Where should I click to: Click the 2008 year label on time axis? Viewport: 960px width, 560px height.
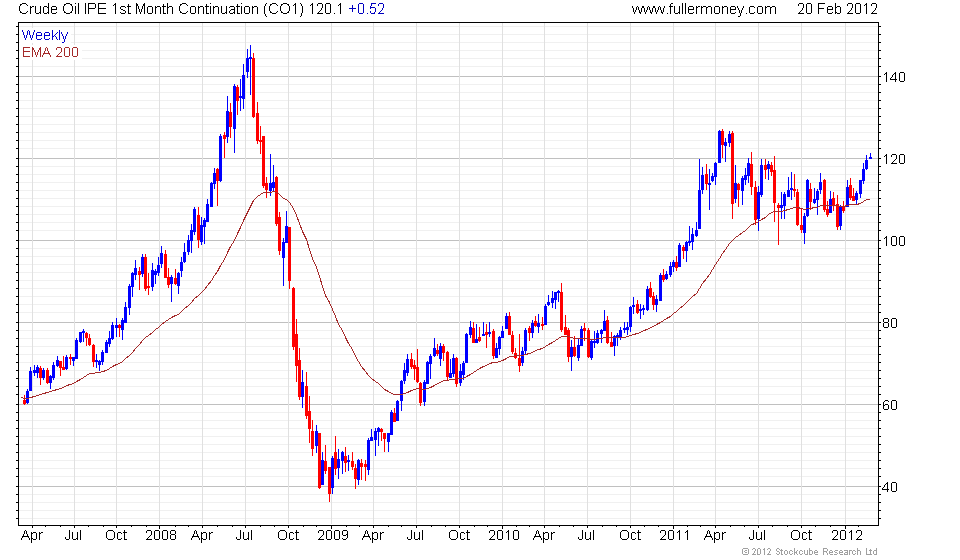point(161,536)
